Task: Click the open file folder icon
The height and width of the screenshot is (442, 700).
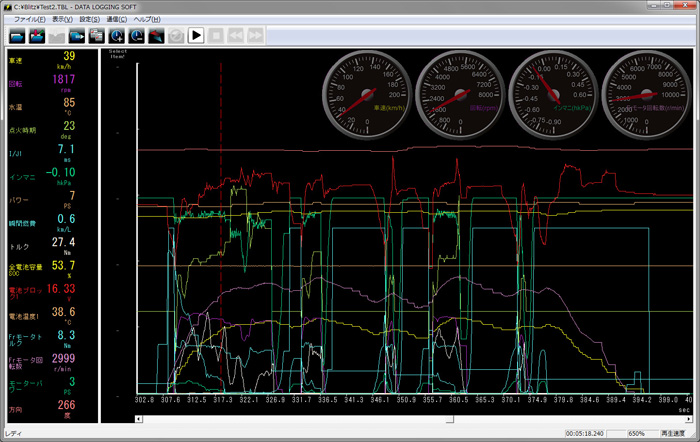Action: [x=17, y=35]
